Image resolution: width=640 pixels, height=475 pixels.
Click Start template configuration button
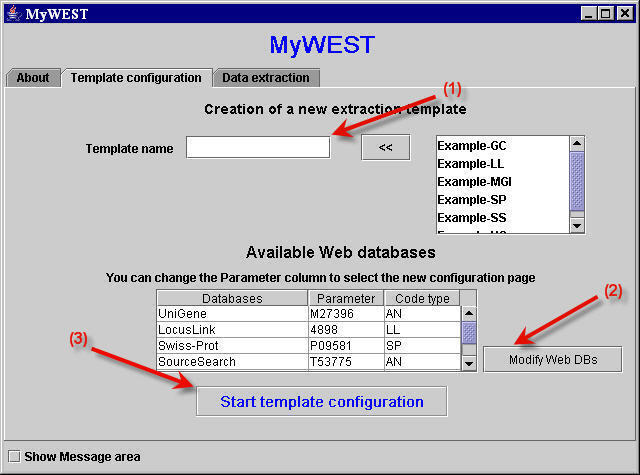tap(322, 402)
